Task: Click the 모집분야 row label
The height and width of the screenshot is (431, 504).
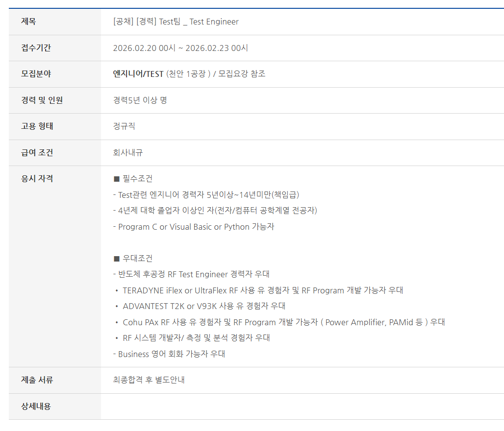Action: click(36, 74)
